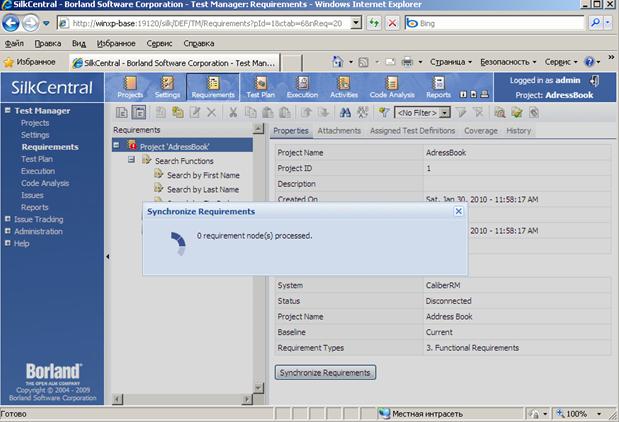This screenshot has height=422, width=619.
Task: Click the delete X toolbar icon
Action: (212, 113)
